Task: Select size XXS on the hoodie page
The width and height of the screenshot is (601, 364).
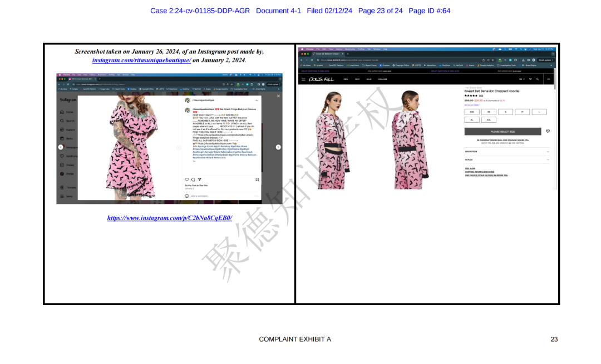Action: pos(472,112)
